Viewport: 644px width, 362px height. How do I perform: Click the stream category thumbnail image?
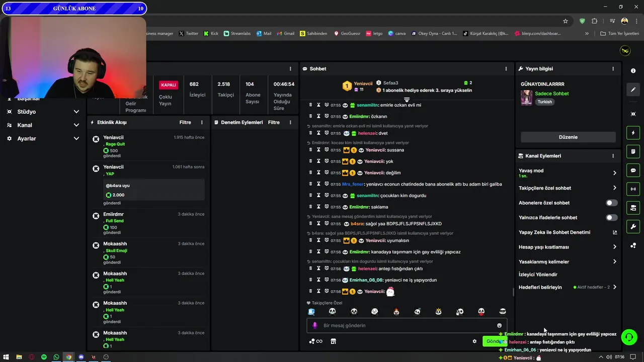pos(527,98)
